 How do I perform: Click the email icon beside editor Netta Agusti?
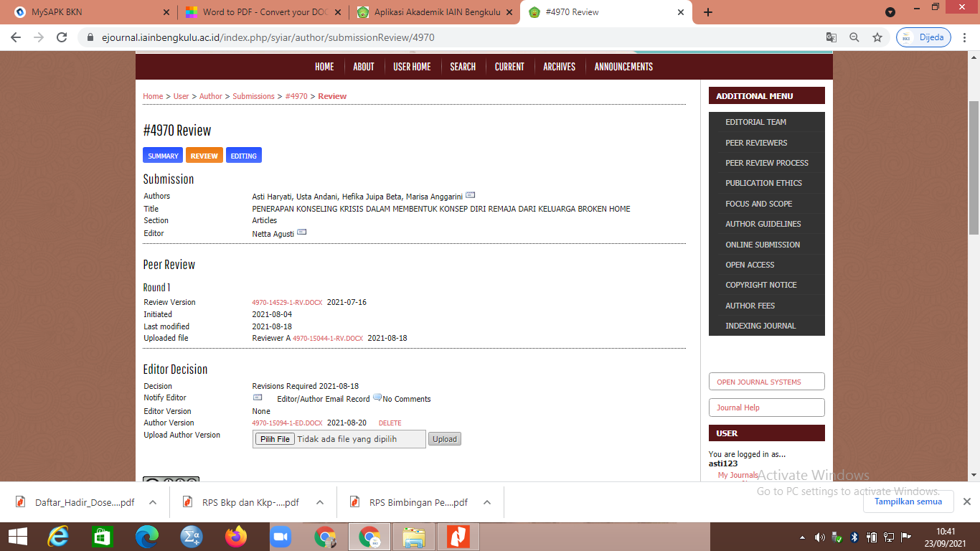(x=301, y=232)
